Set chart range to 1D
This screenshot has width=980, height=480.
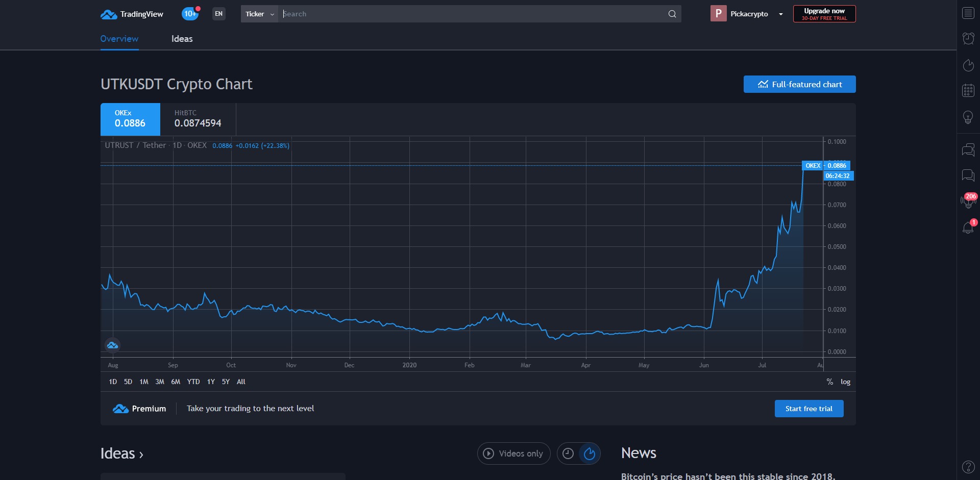[x=113, y=382]
